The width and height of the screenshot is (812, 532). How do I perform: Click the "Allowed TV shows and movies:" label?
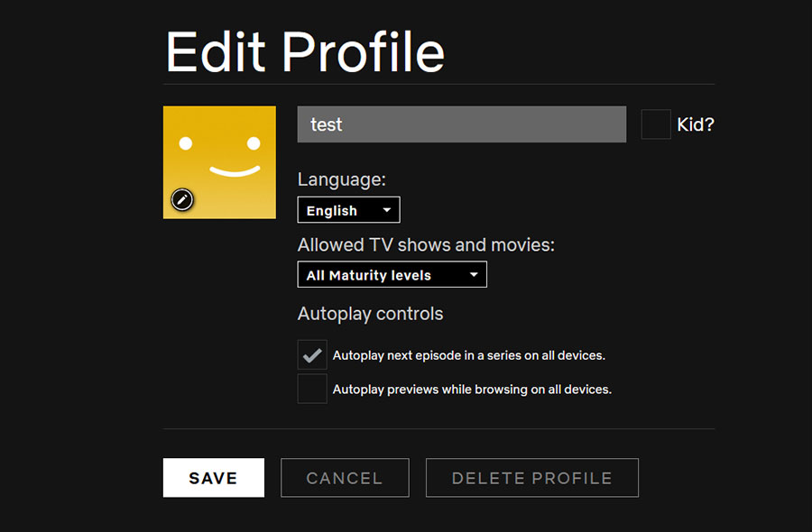coord(426,244)
